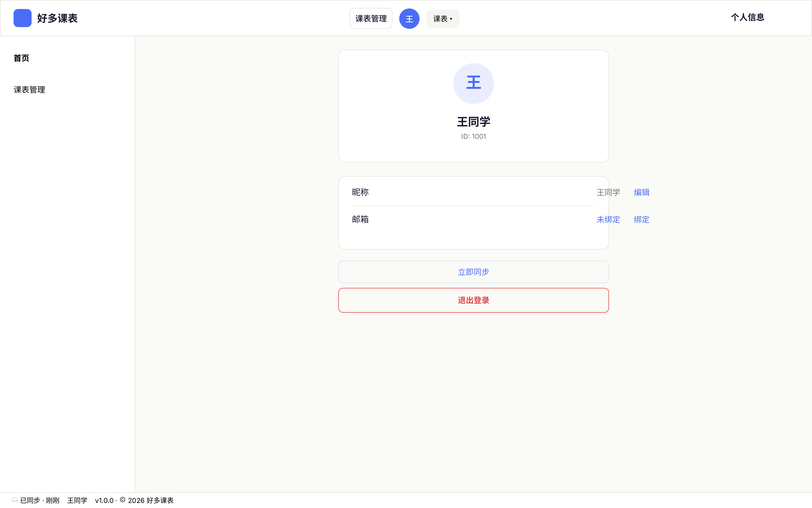Screen dimensions: 812x508
Task: Open 课表管理 in the sidebar
Action: [x=30, y=90]
